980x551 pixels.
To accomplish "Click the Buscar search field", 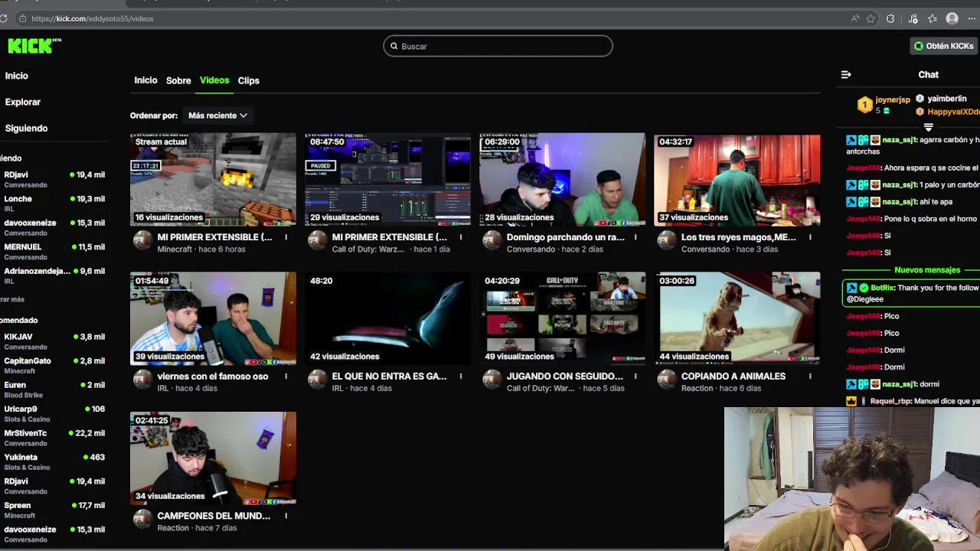I will click(x=498, y=46).
